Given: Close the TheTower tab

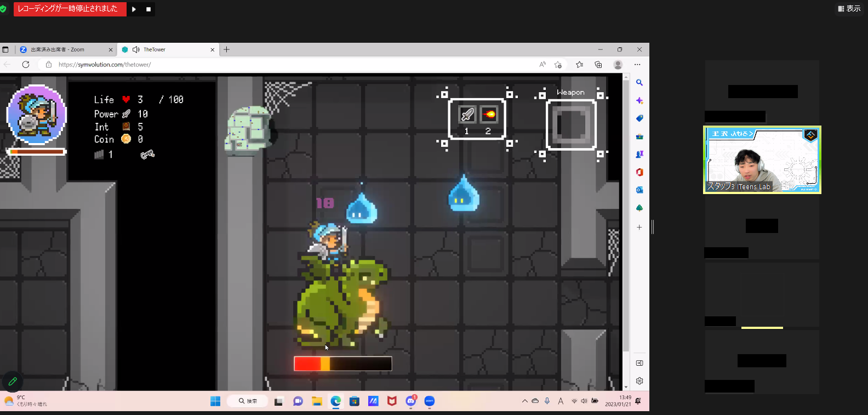Looking at the screenshot, I should click(x=213, y=50).
